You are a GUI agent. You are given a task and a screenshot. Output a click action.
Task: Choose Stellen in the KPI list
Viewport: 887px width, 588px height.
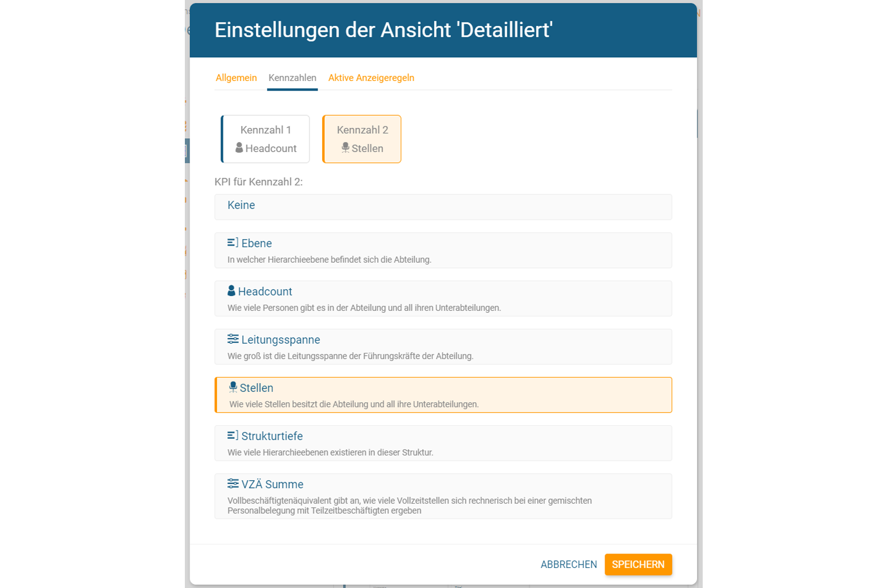click(x=443, y=395)
